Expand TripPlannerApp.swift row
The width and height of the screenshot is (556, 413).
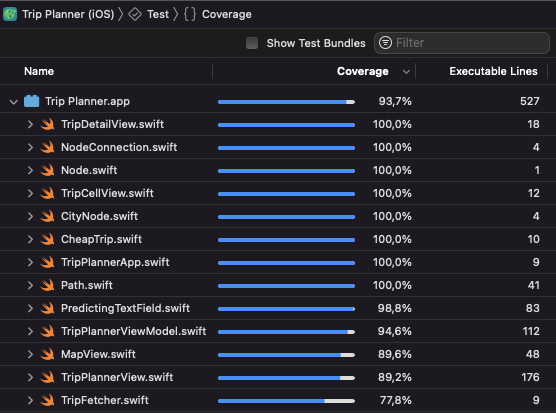[x=30, y=262]
